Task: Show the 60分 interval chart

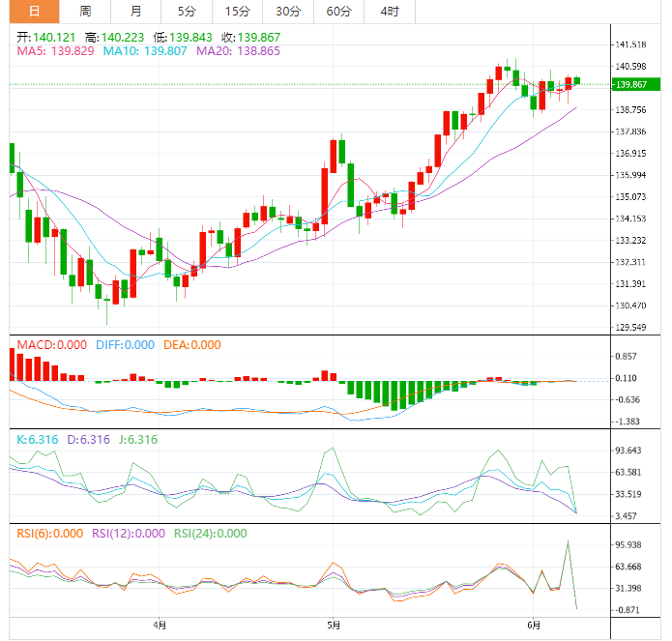Action: (338, 12)
